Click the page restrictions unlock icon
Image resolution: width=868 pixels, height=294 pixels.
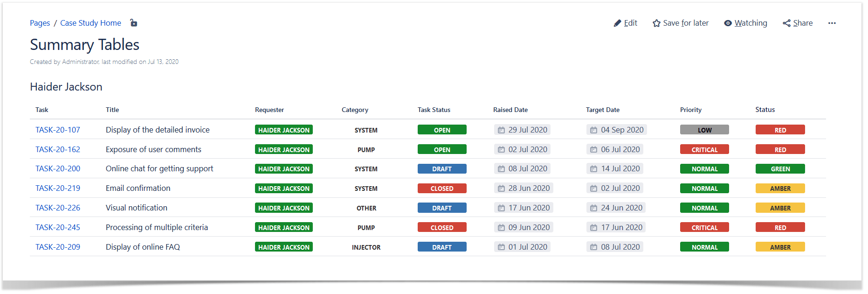click(133, 23)
